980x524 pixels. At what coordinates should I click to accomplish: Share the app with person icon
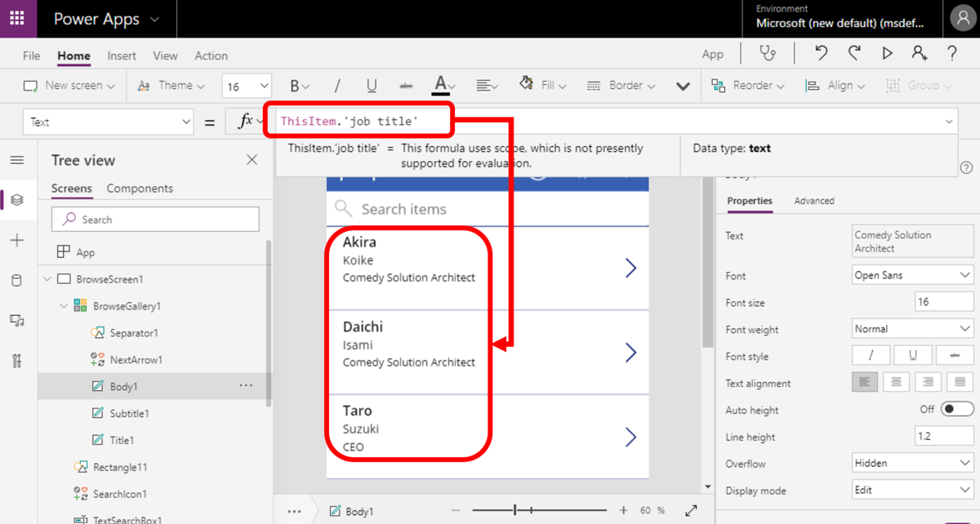tap(920, 54)
